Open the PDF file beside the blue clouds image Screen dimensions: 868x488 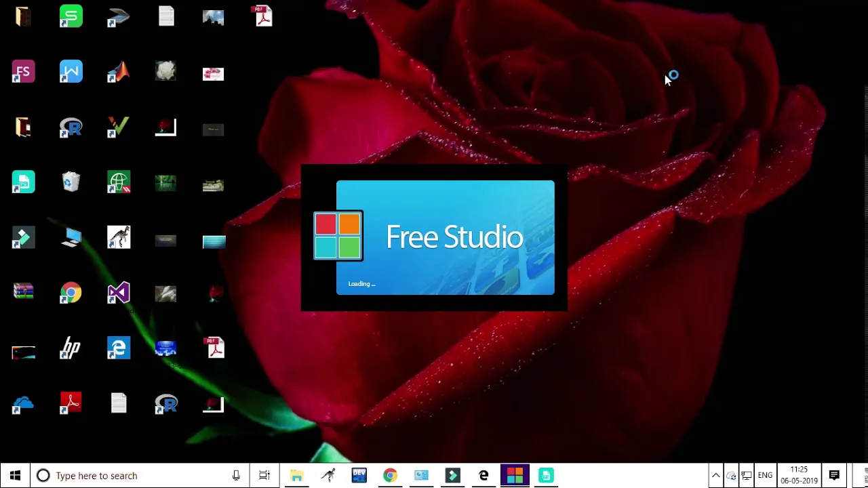(216, 348)
